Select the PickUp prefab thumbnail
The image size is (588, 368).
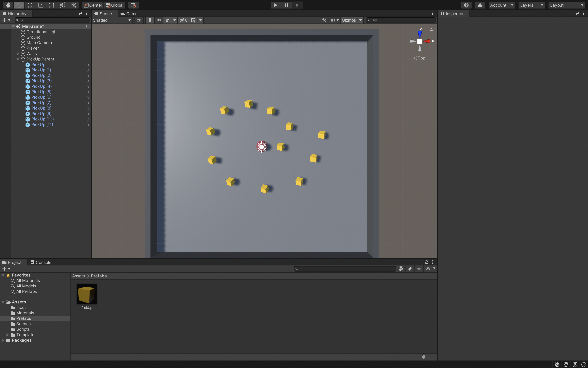coord(87,294)
